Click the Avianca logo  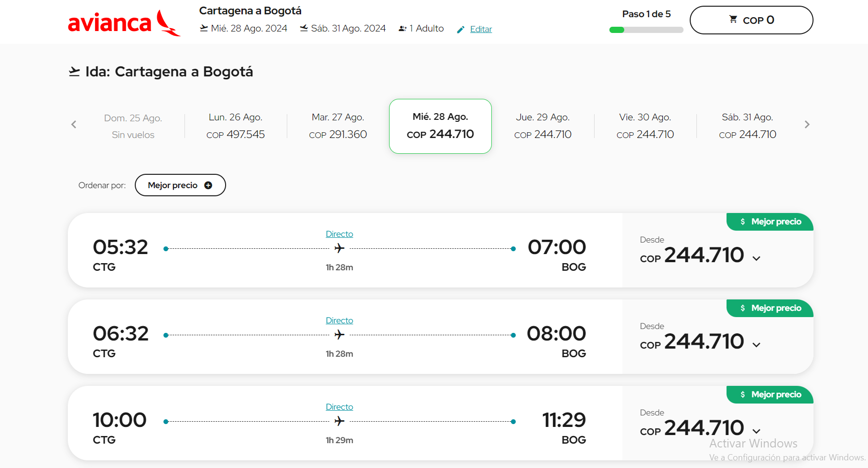click(123, 22)
